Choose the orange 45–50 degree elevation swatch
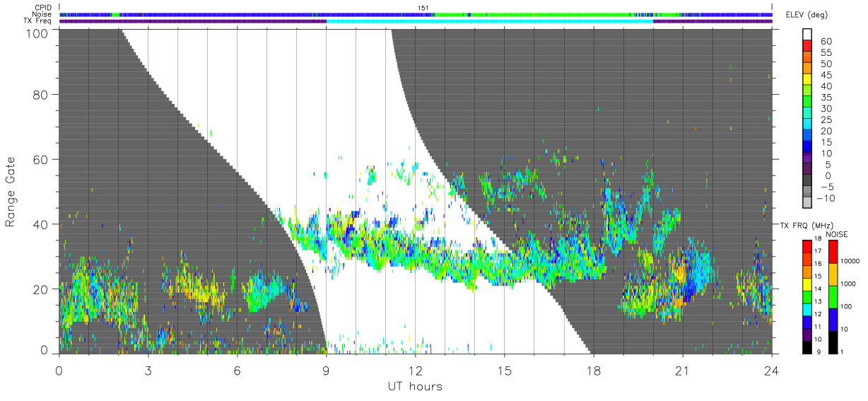 pyautogui.click(x=807, y=69)
